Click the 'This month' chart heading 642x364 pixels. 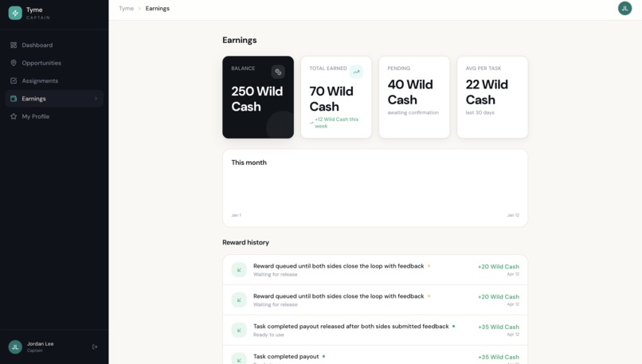point(249,162)
